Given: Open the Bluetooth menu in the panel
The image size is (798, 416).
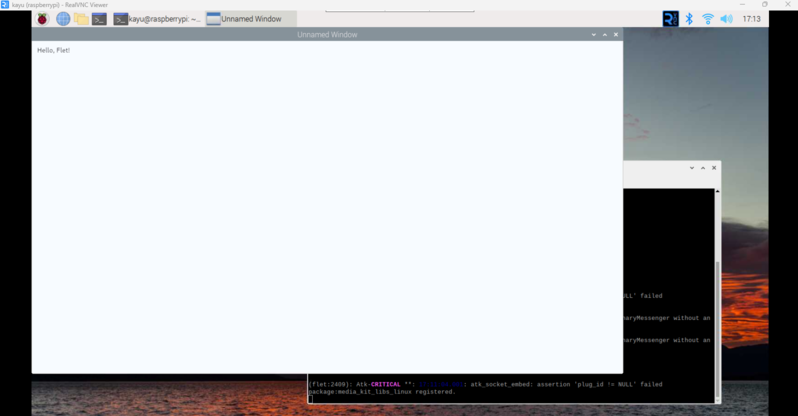Looking at the screenshot, I should 689,19.
